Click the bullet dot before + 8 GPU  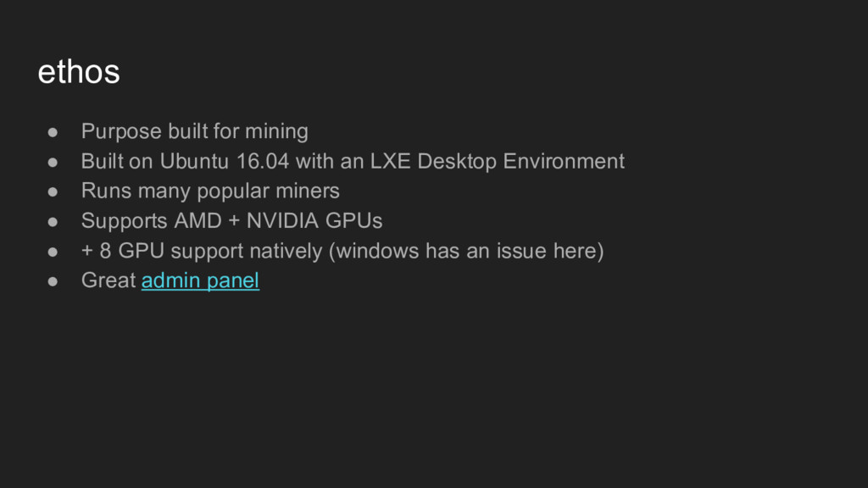53,252
